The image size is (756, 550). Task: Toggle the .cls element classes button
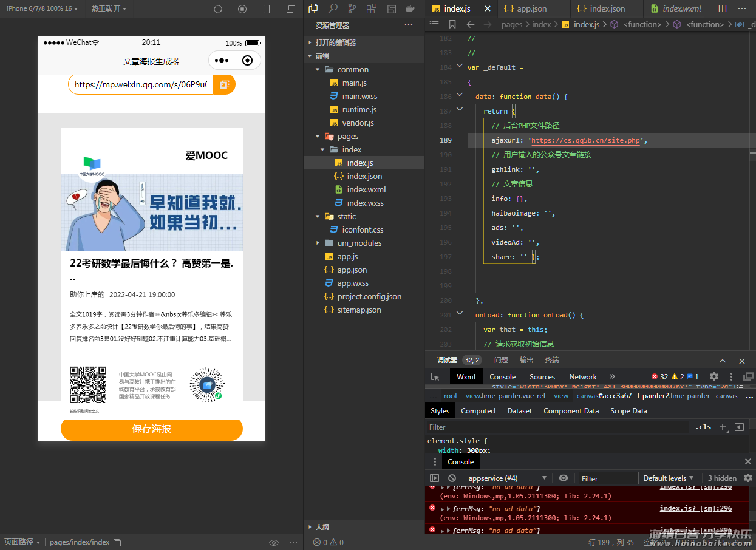pos(703,427)
